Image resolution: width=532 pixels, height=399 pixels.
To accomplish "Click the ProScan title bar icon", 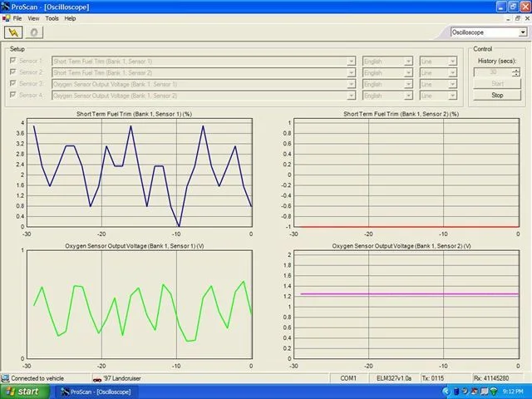I will [5, 7].
